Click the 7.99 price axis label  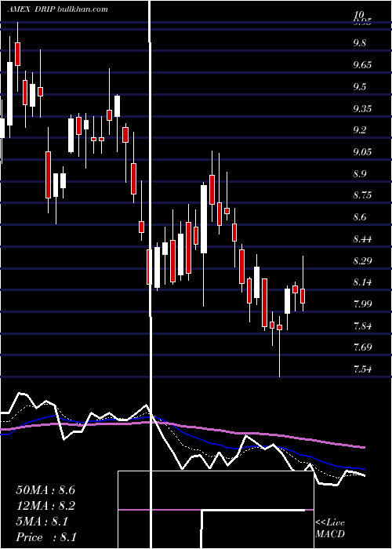[362, 304]
